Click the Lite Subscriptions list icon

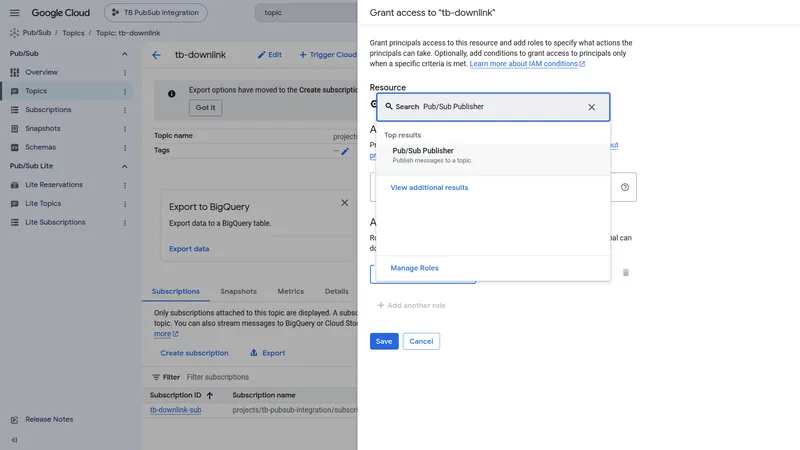point(15,222)
